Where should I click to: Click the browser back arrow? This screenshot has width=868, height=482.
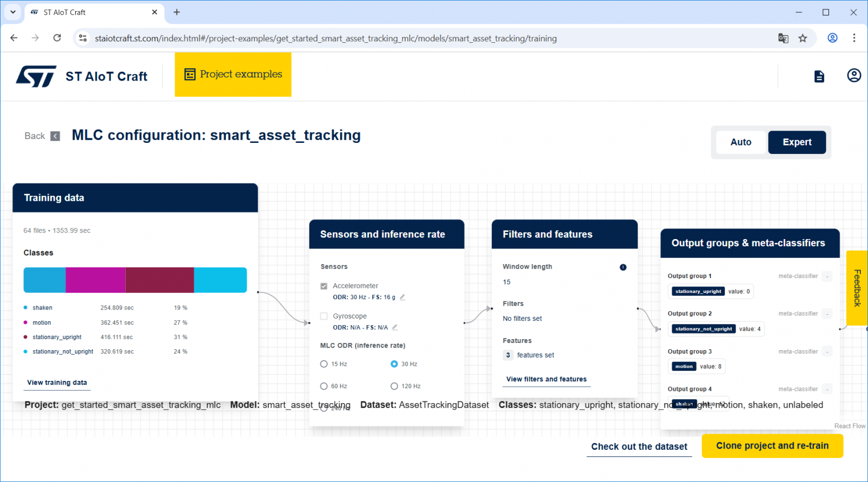(14, 38)
